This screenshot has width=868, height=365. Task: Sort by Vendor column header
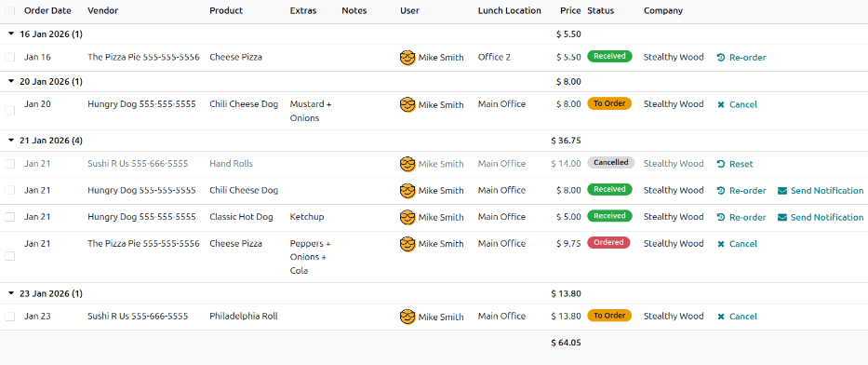pos(103,10)
